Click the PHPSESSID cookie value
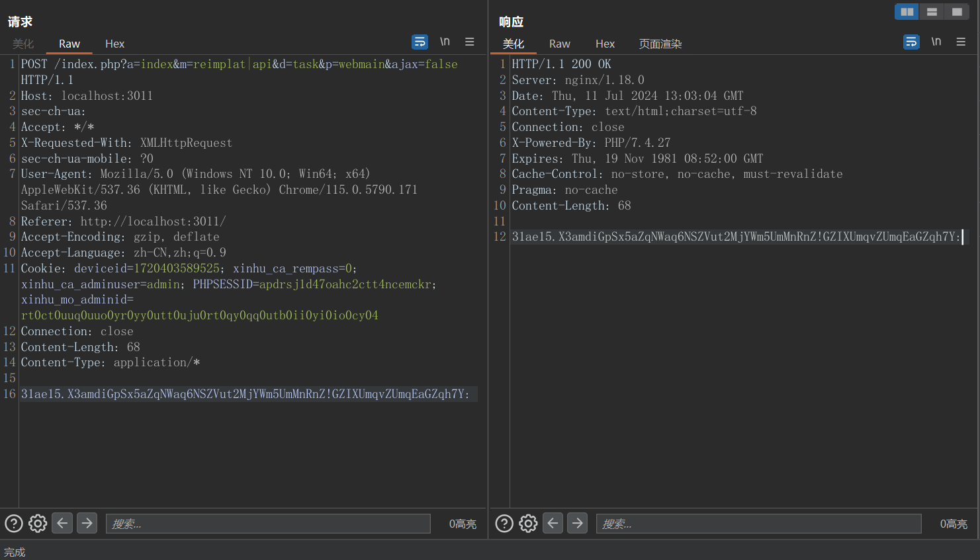 [x=345, y=284]
